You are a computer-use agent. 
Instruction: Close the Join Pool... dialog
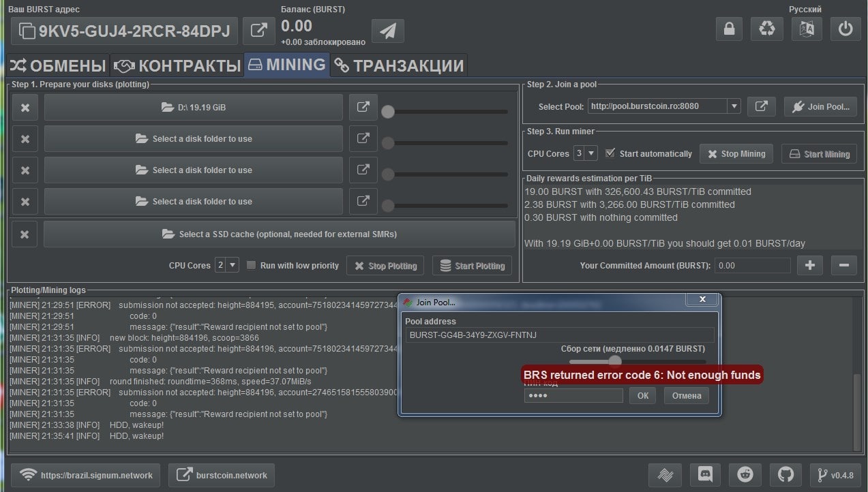(x=702, y=299)
